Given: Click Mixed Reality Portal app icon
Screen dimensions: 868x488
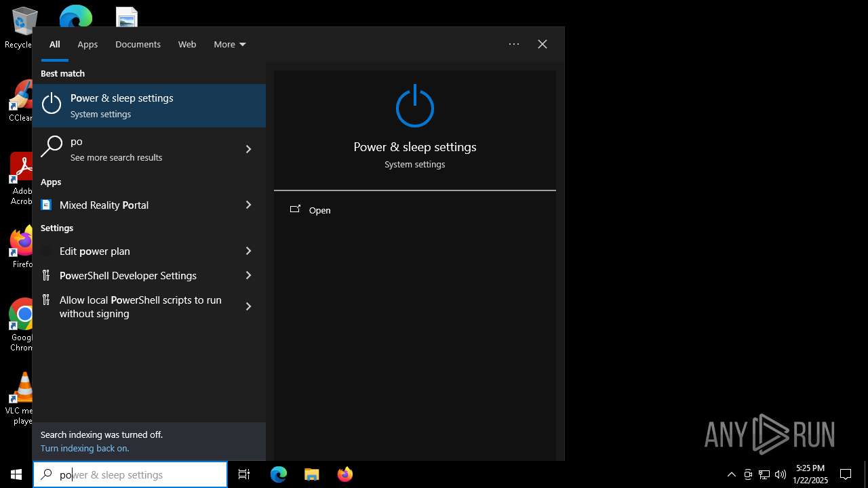Looking at the screenshot, I should [x=46, y=205].
